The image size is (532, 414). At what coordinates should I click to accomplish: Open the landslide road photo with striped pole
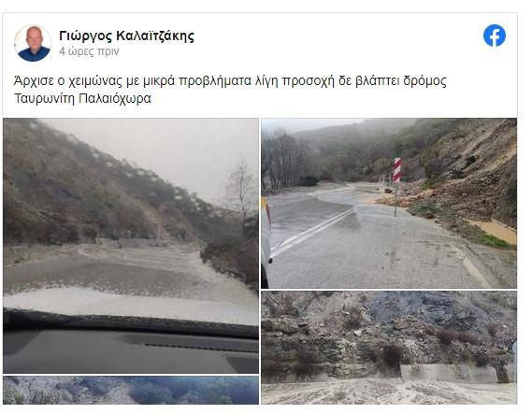pos(389,203)
